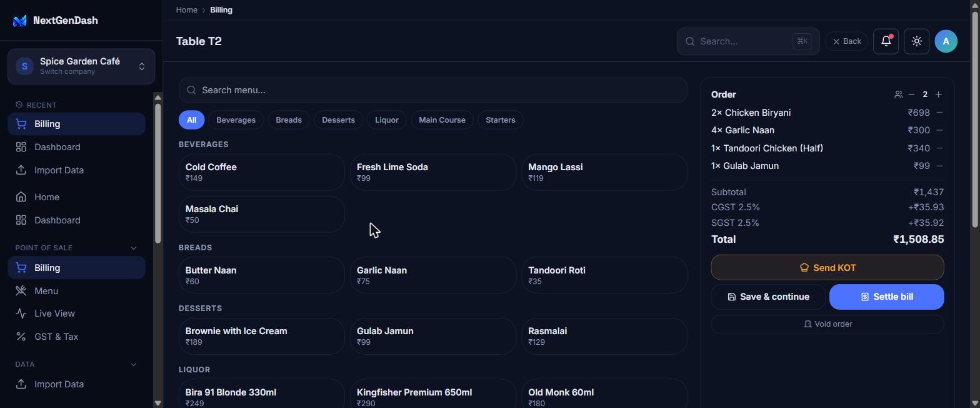This screenshot has height=408, width=980.
Task: Open Import Data under Recent
Action: coord(76,170)
